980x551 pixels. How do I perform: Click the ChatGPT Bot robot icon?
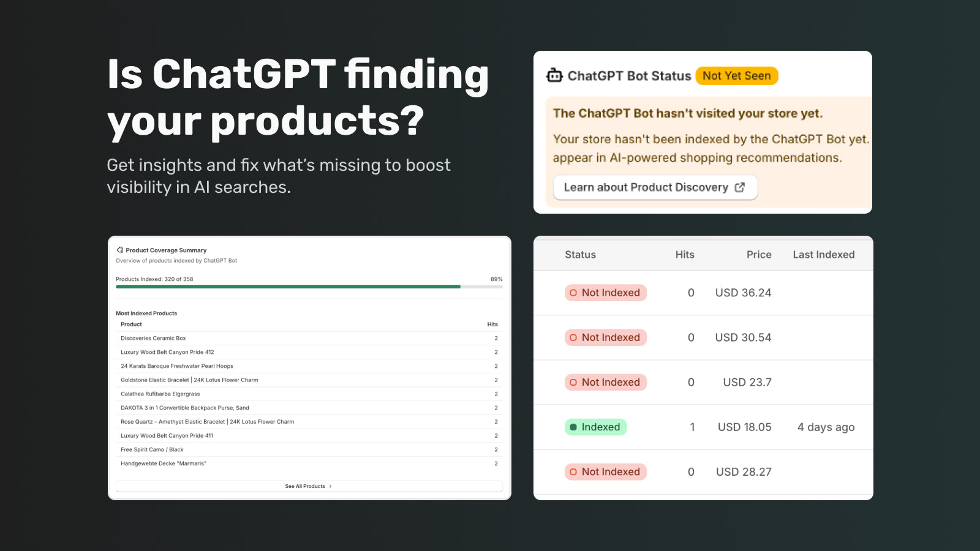[554, 75]
